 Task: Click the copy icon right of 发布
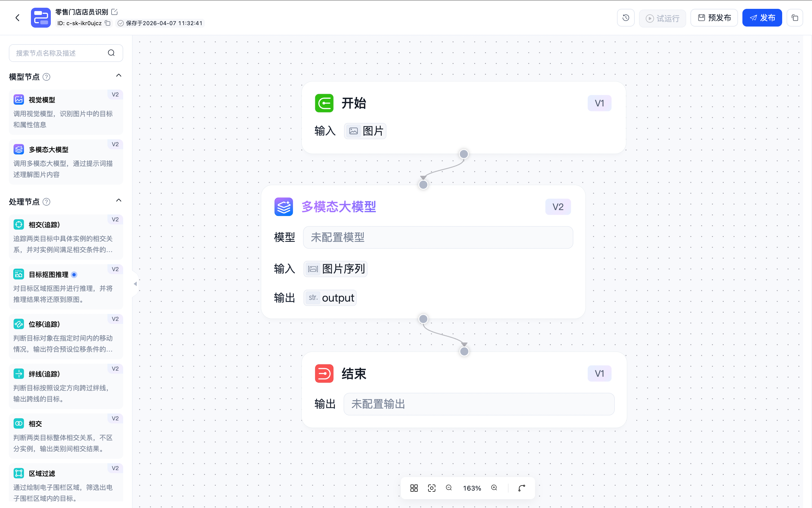(795, 18)
